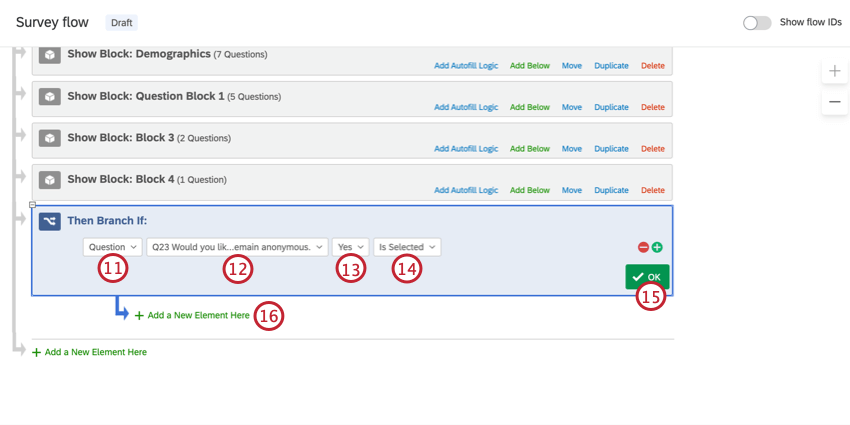This screenshot has width=850, height=425.
Task: Click bottom Add a New Element Here link
Action: (x=89, y=352)
